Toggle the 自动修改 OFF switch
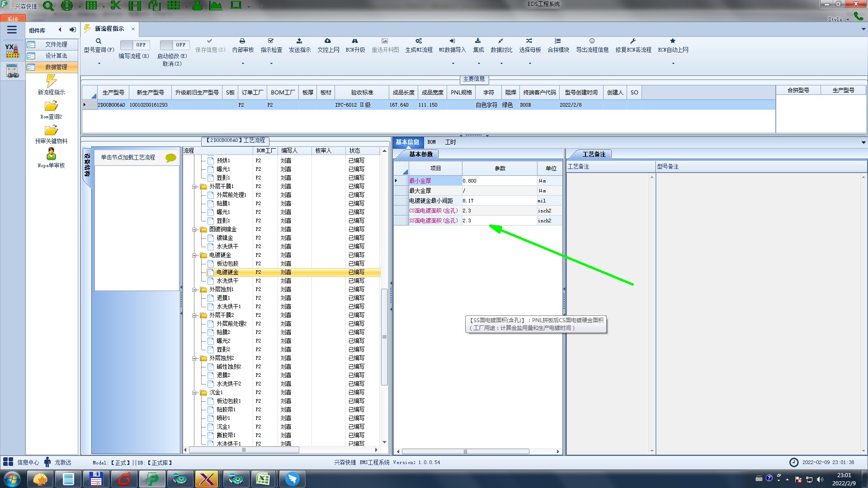Screen dimensions: 868x488 point(174,45)
